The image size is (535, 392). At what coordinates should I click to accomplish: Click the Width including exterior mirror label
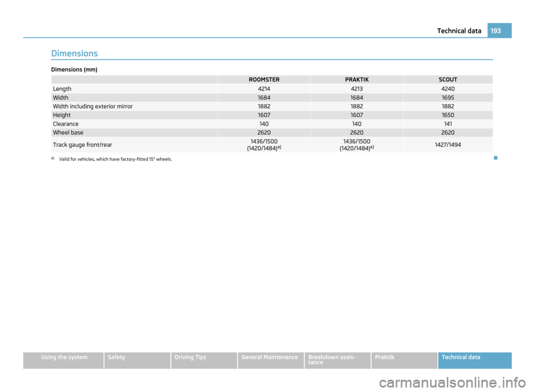coord(93,106)
